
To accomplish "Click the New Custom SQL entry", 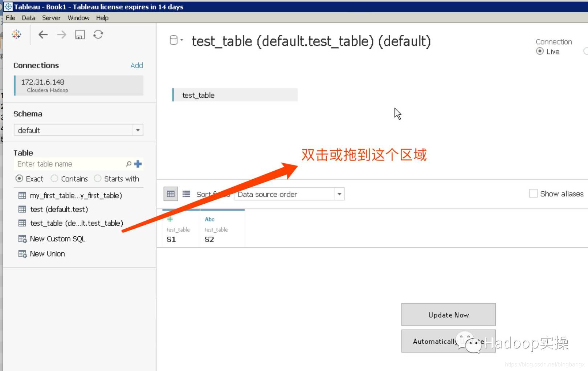I will 58,239.
